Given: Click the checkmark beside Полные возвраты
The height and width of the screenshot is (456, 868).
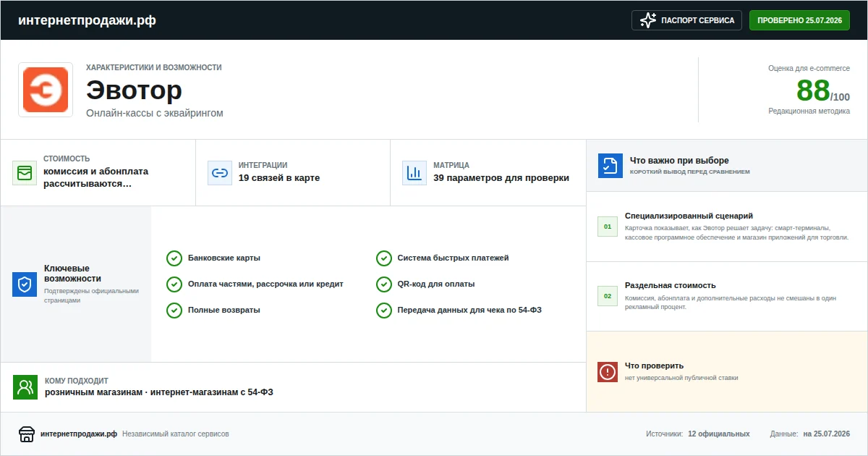Looking at the screenshot, I should tap(174, 311).
